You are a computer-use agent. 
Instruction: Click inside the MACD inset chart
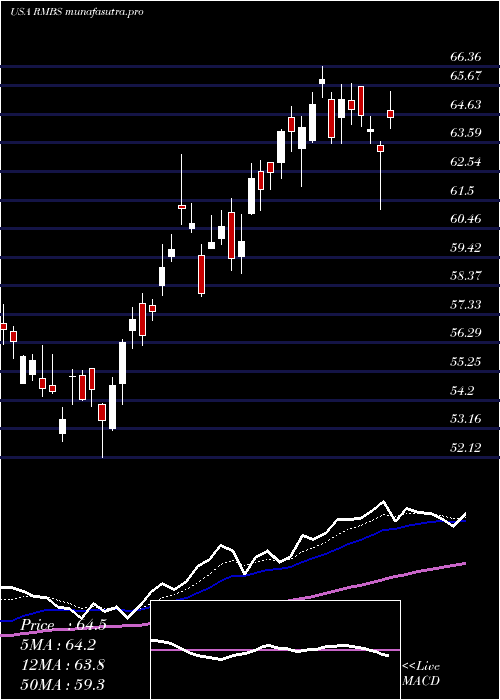point(275,650)
